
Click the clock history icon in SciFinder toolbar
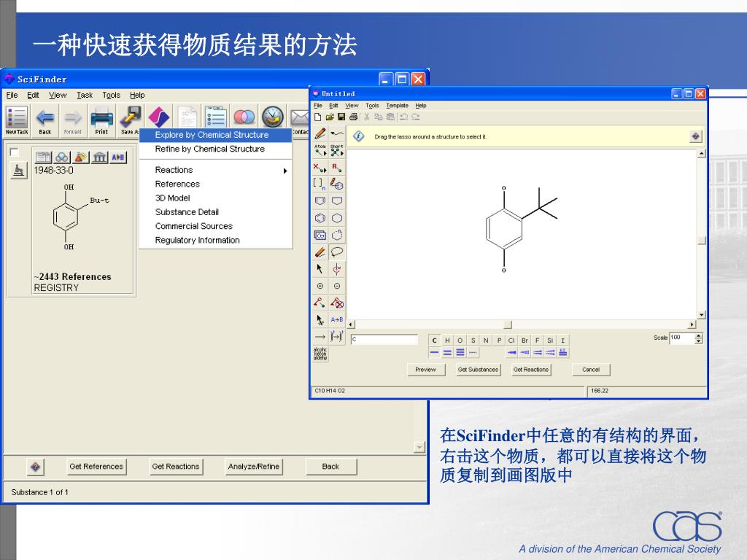click(273, 117)
